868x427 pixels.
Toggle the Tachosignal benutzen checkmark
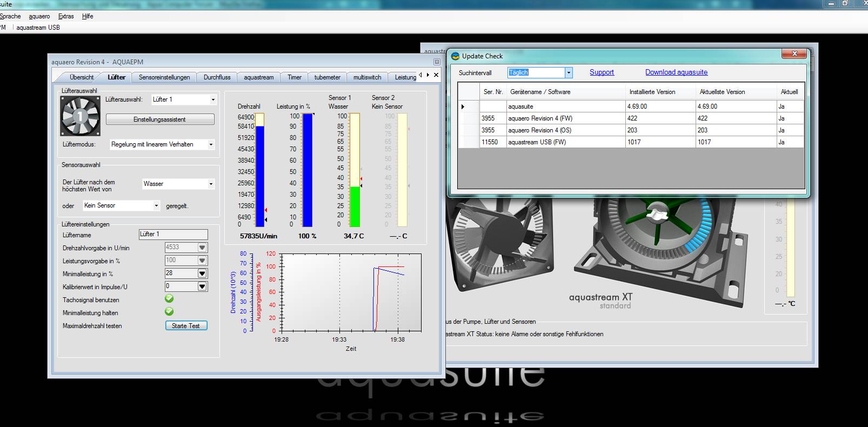click(x=169, y=299)
